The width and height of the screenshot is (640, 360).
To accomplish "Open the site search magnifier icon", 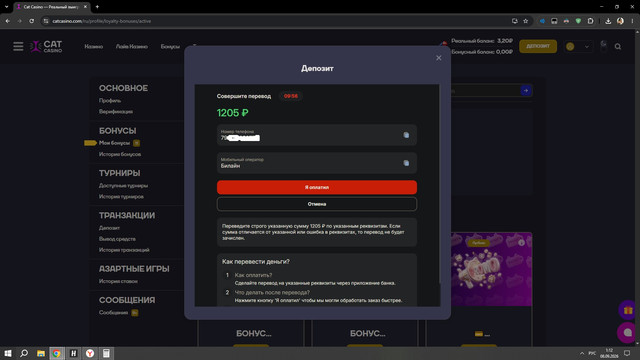I will 618,47.
